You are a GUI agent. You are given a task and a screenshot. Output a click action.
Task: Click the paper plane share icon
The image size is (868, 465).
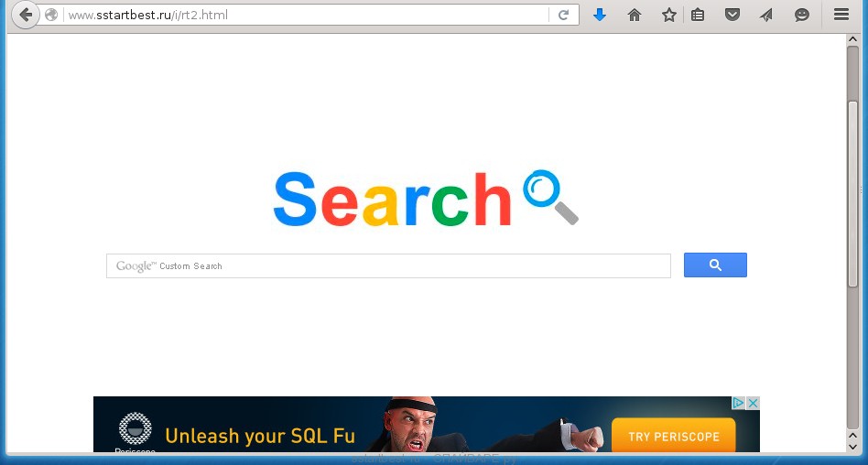tap(766, 15)
